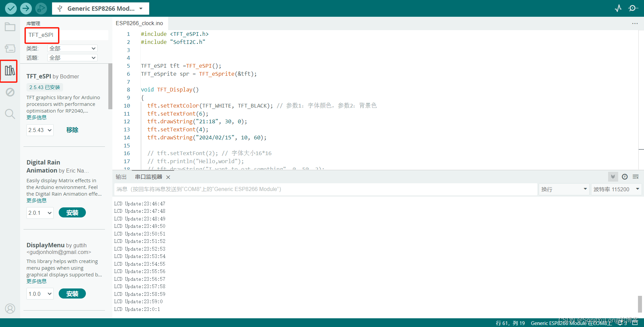
Task: Open More info link for Digital Rain Animation
Action: click(37, 201)
